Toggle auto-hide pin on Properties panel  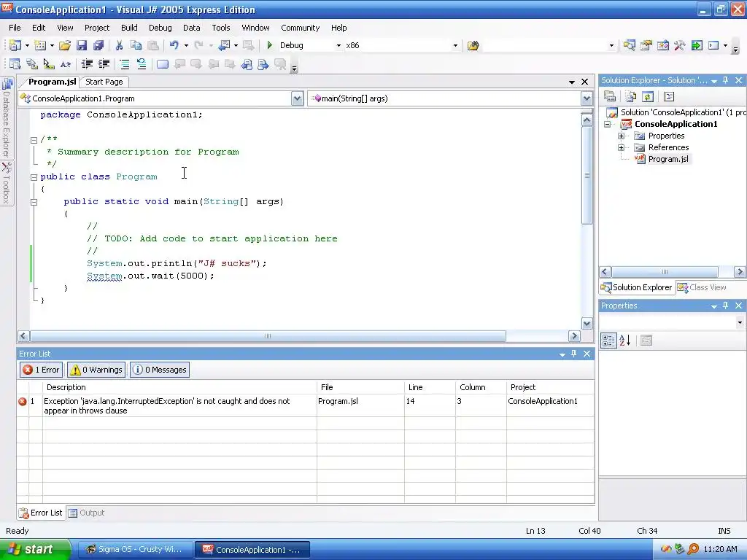coord(726,306)
